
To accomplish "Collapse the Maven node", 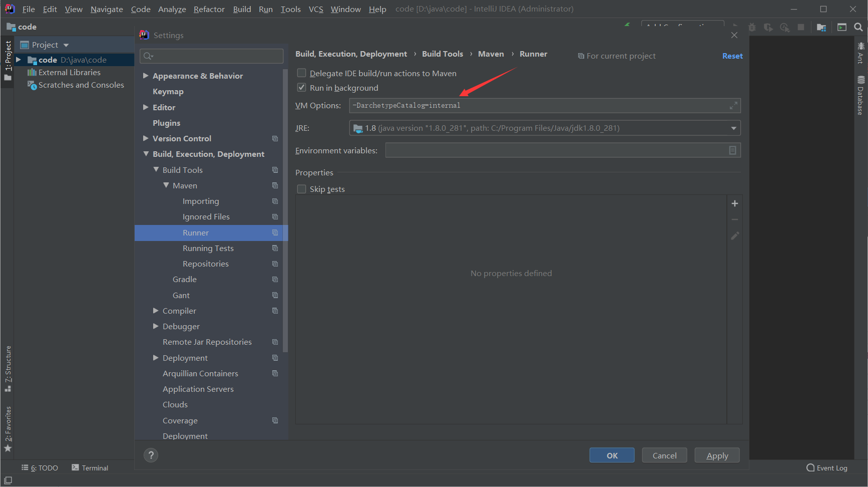I will point(166,185).
